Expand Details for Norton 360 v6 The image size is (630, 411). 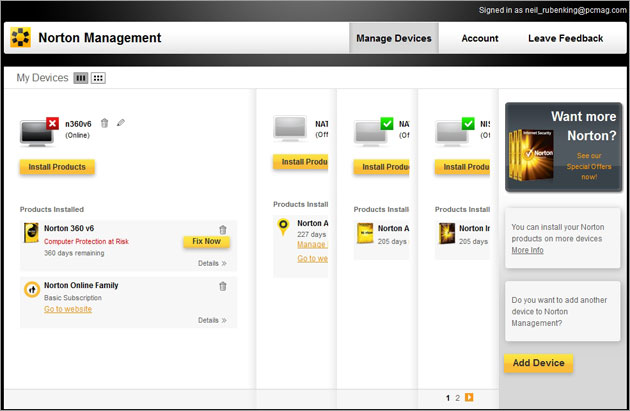pos(212,263)
